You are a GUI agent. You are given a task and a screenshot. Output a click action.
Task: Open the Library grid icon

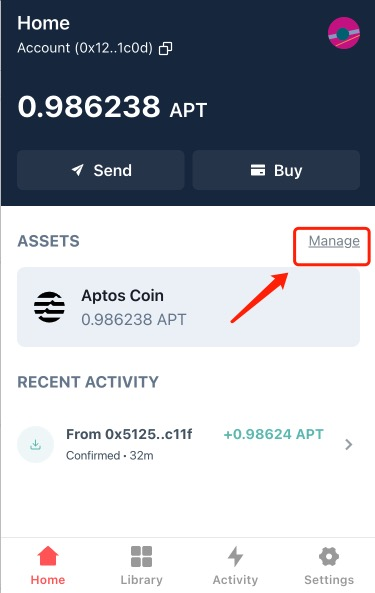tap(141, 556)
